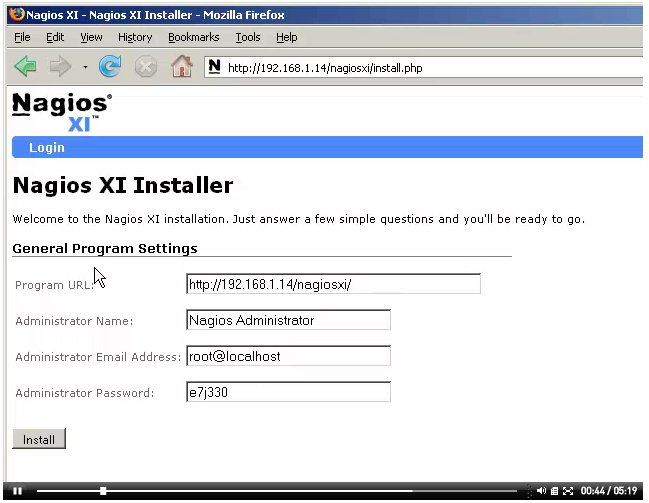Click the Administrator Password field

coord(288,392)
